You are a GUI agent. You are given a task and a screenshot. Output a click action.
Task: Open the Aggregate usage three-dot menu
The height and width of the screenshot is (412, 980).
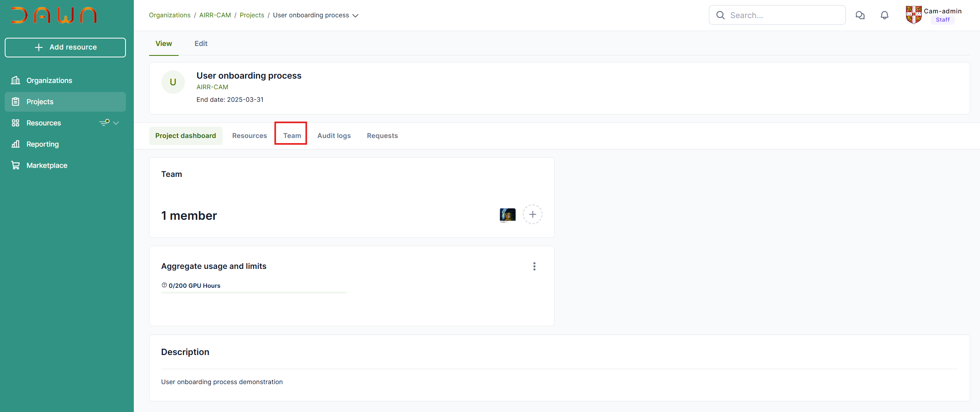(x=534, y=267)
